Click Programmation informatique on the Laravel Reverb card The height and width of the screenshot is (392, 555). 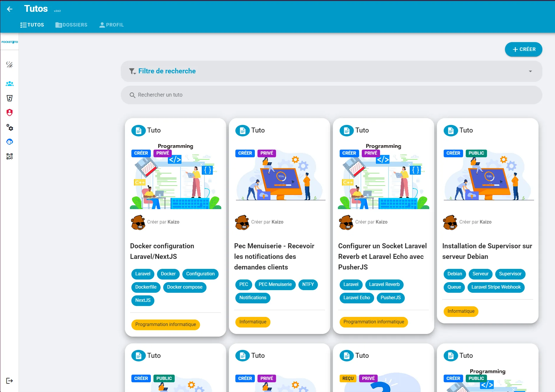[374, 322]
